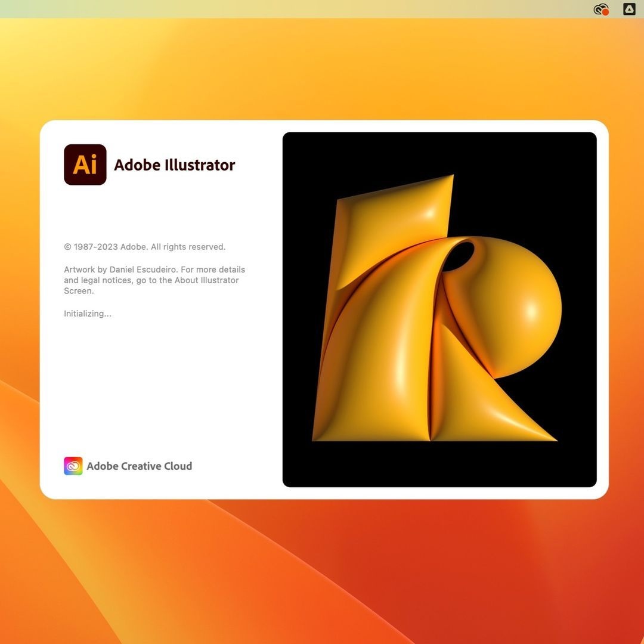Click the orange 3D splash artwork
Screen dimensions: 644x644
[x=439, y=309]
